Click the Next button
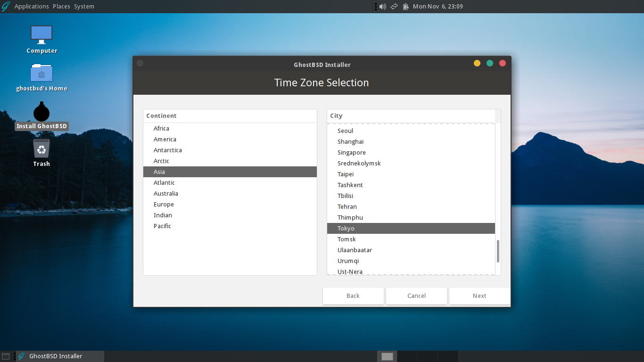 tap(479, 296)
